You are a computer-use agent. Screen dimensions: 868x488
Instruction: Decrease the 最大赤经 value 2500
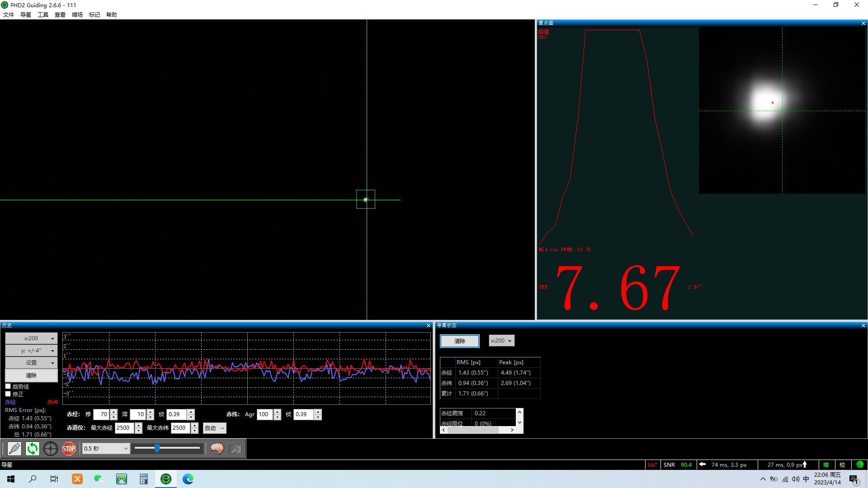pyautogui.click(x=139, y=431)
